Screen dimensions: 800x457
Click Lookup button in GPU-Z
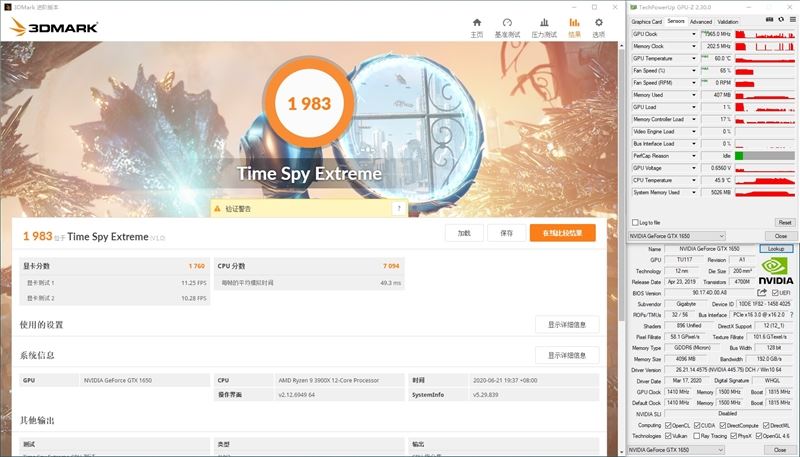(x=776, y=249)
